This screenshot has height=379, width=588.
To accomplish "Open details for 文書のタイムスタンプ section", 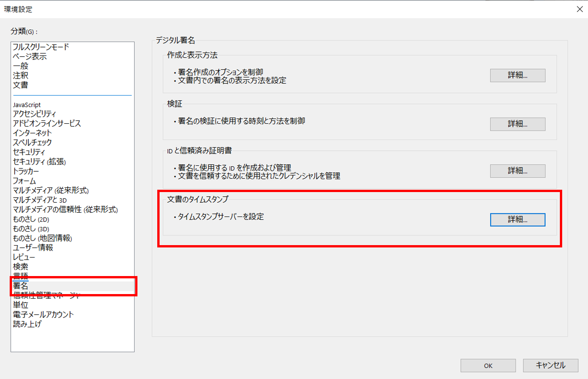I will point(517,220).
